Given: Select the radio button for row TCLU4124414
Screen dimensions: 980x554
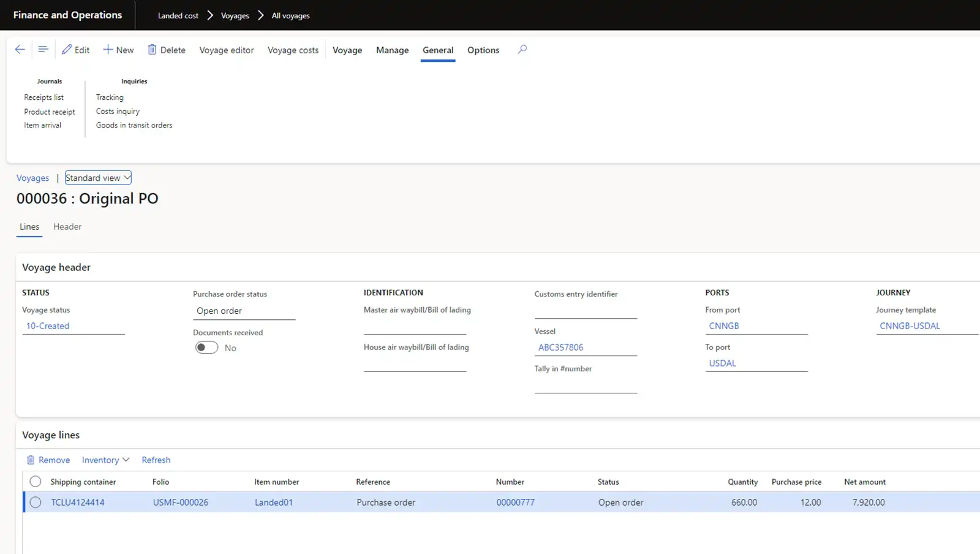Looking at the screenshot, I should pos(36,503).
